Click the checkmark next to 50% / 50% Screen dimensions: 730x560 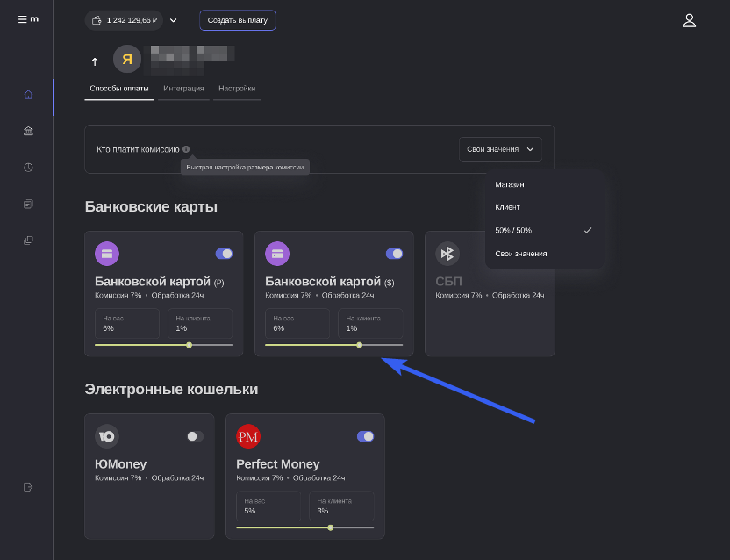(588, 230)
